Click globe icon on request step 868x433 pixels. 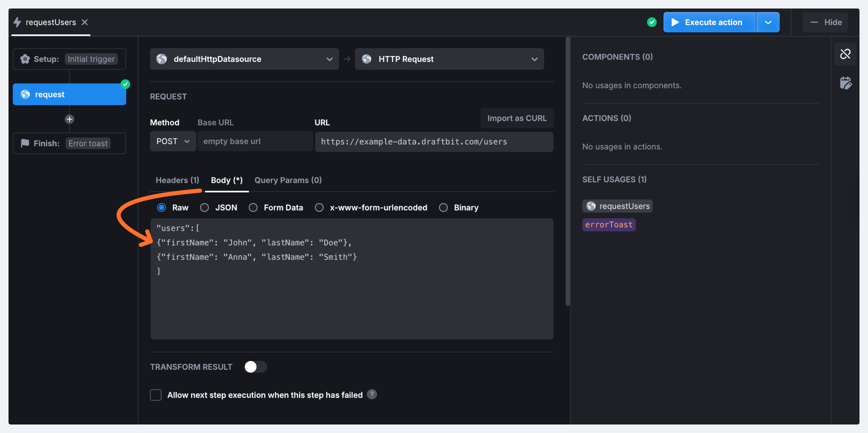(25, 94)
